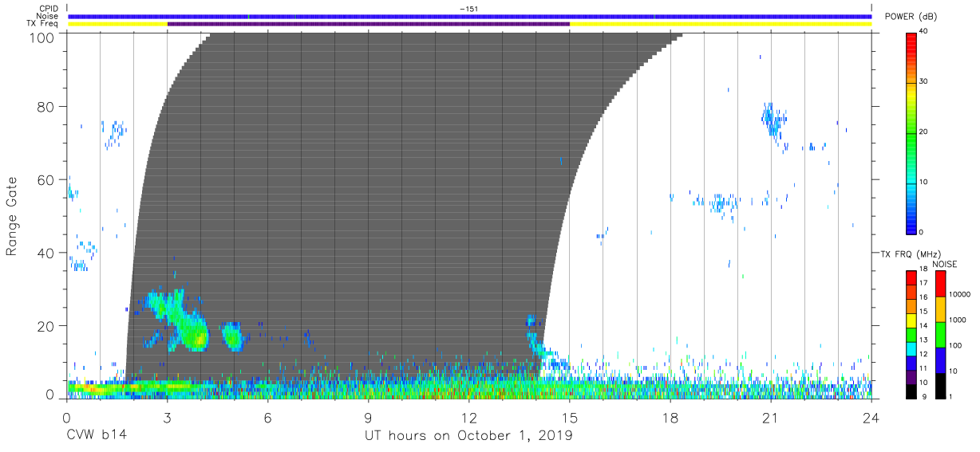Click the x-axis tick label 24
This screenshot has height=452, width=980.
(871, 417)
